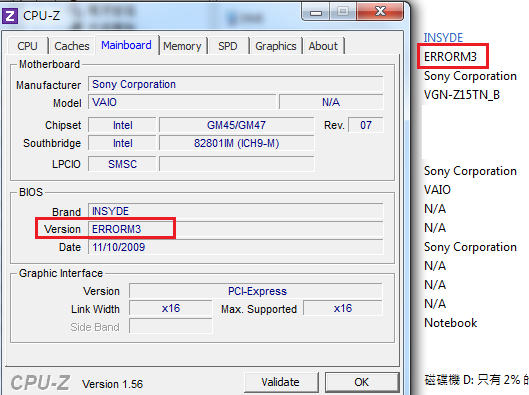529x395 pixels.
Task: Click the CPU-Z purple Z title icon
Action: (10, 16)
